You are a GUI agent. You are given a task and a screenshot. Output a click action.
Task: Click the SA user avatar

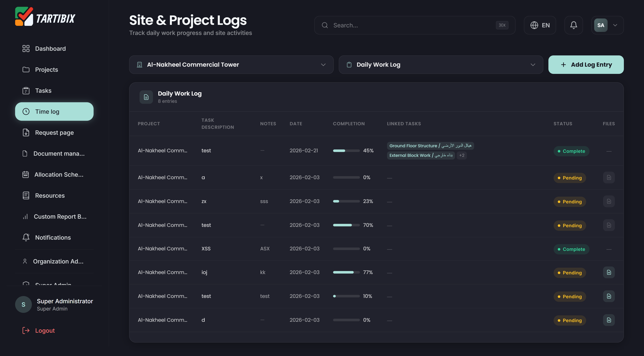click(x=601, y=25)
